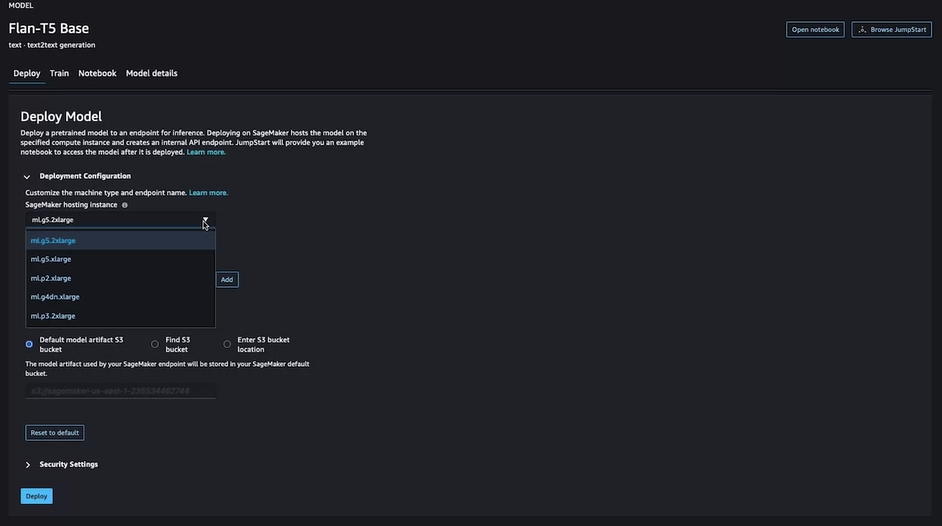Click the Flan-T5 Base model title
Screen dimensions: 942x526
[x=49, y=28]
